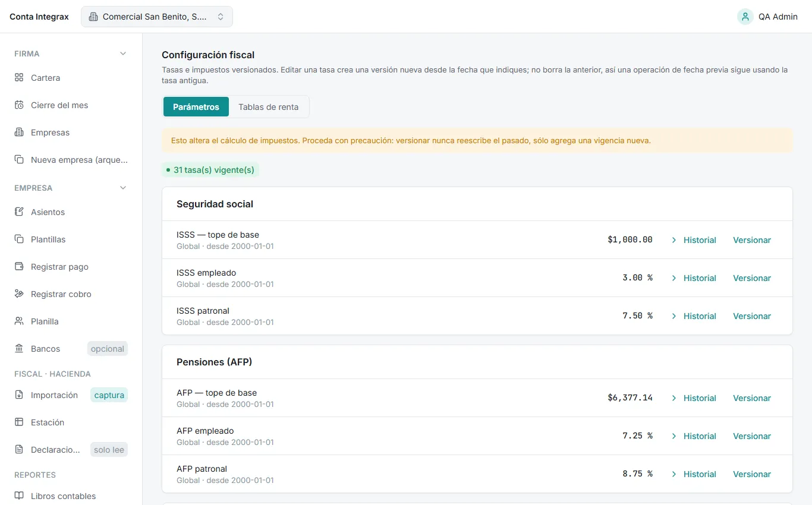This screenshot has width=812, height=505.
Task: Click the Declaraciones document icon
Action: click(19, 450)
